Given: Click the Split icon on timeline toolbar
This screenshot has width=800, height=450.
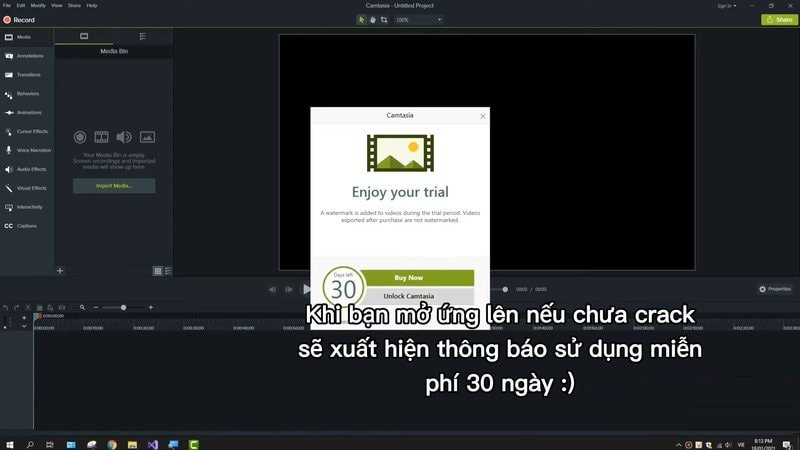Looking at the screenshot, I should [62, 308].
